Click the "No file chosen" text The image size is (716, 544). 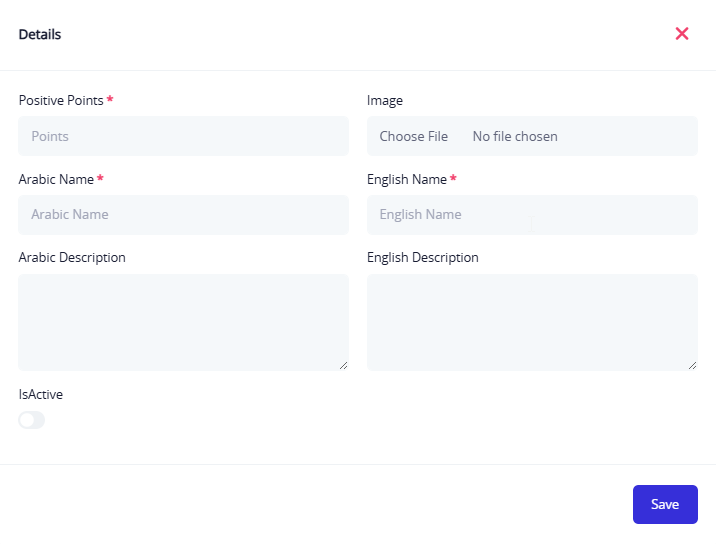[515, 136]
